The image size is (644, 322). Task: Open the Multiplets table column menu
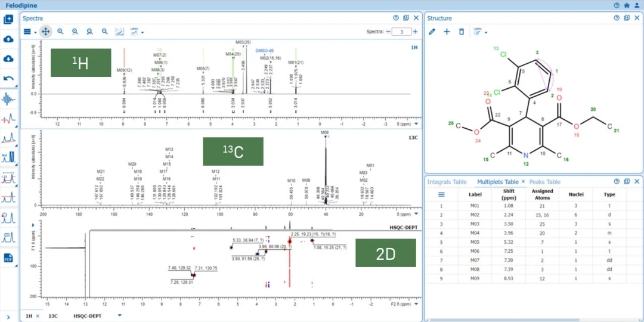(x=441, y=194)
